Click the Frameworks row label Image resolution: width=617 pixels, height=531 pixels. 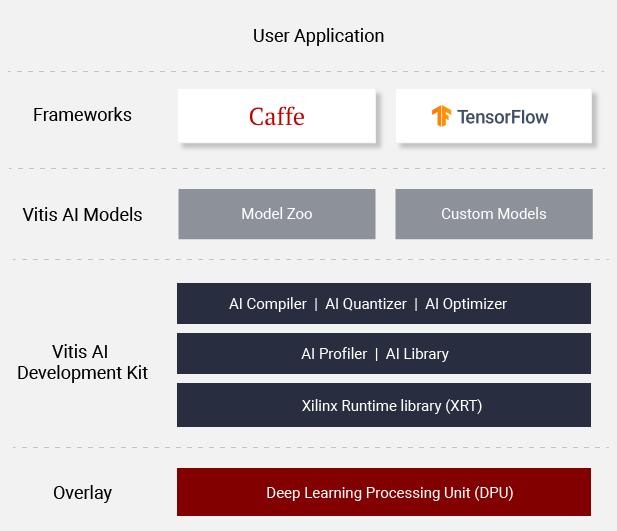point(82,115)
